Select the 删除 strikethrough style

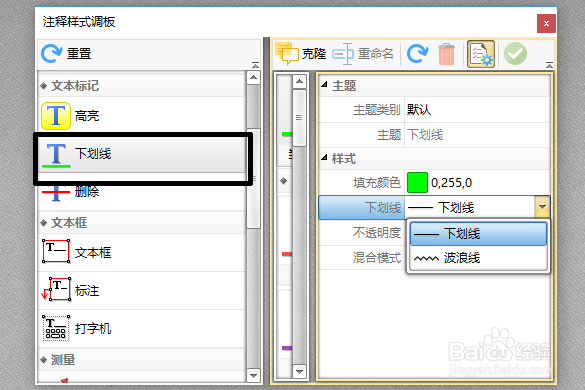click(x=142, y=192)
